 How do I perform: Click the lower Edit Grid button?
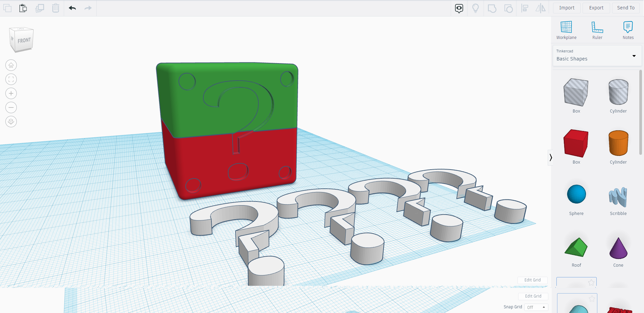pos(533,296)
